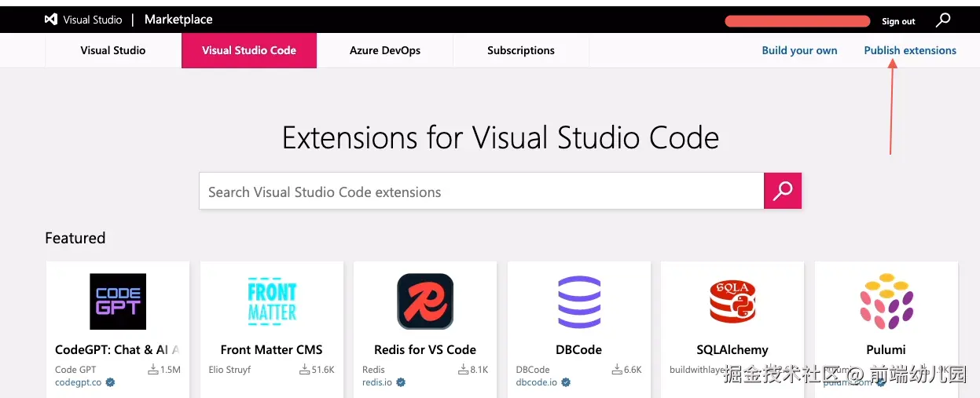Click Sign out in the header

(x=898, y=21)
